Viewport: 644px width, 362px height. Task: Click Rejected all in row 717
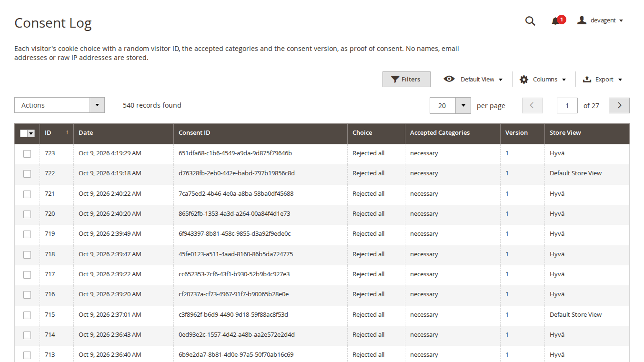368,274
